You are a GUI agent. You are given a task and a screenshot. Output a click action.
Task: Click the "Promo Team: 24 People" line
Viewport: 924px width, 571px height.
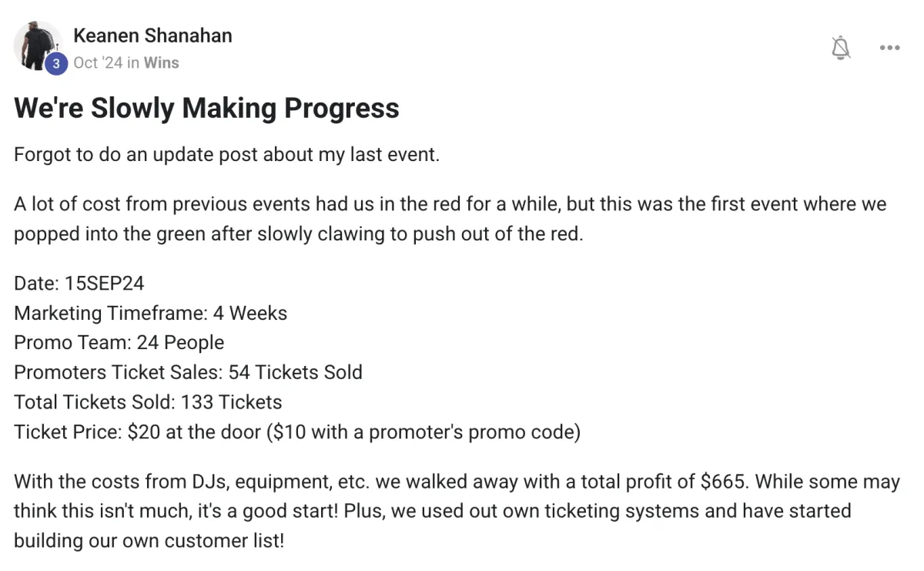point(119,342)
